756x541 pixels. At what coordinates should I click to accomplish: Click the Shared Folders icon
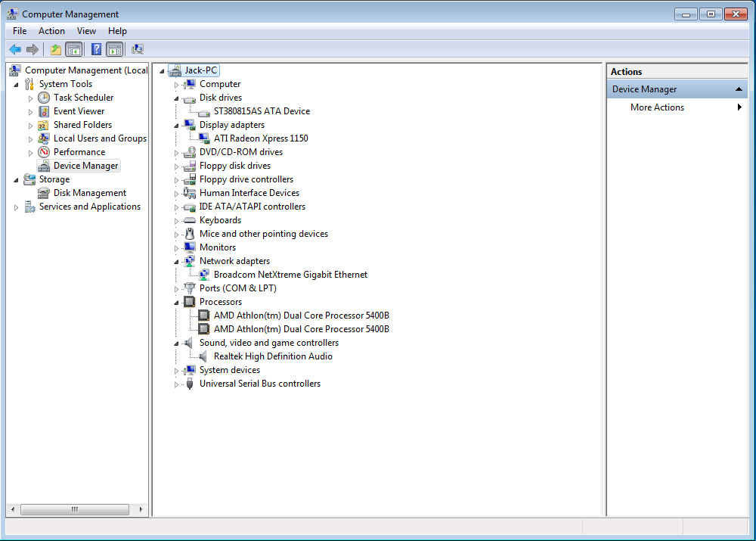click(44, 125)
